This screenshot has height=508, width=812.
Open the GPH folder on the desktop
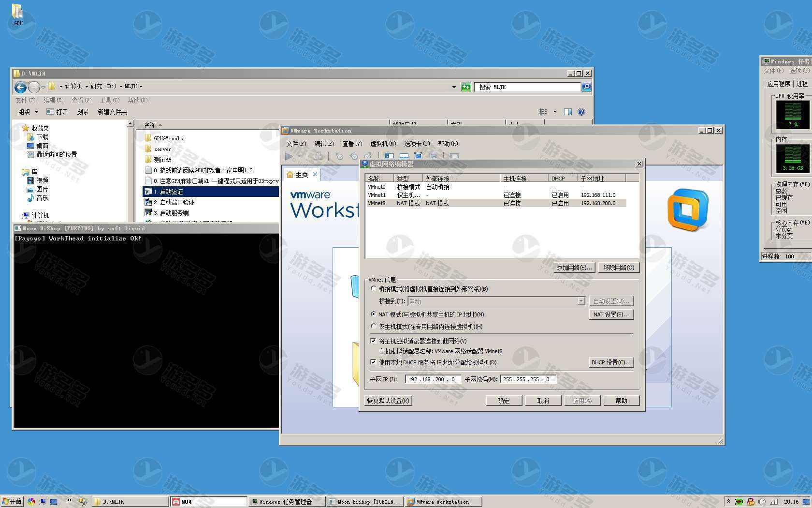17,14
